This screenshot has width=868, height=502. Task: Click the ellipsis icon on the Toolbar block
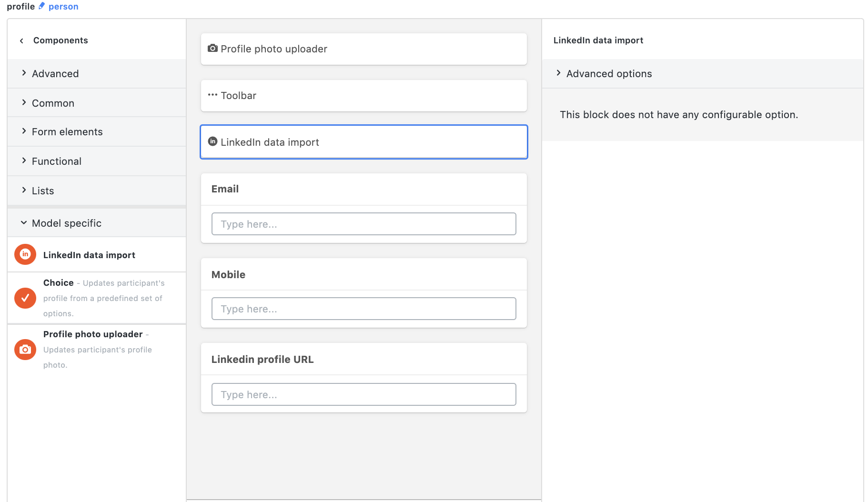(x=212, y=95)
